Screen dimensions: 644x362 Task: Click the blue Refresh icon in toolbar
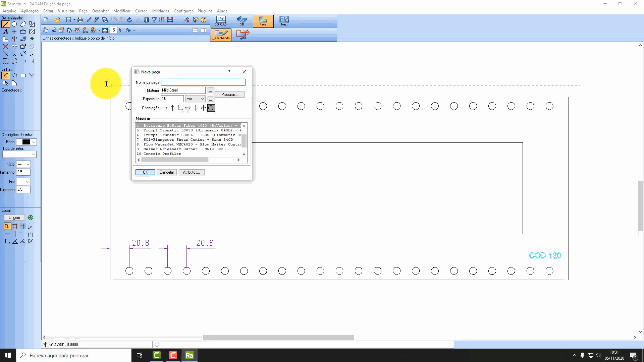[x=129, y=20]
